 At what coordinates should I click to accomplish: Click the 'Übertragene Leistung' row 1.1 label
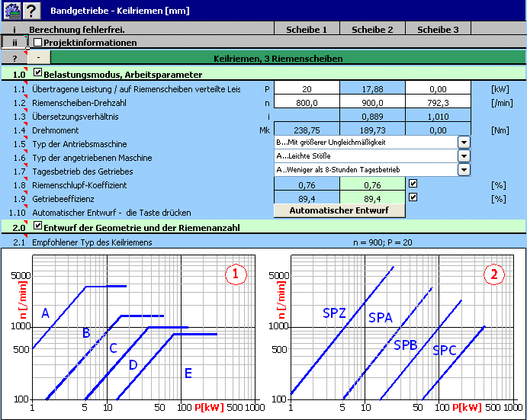136,89
